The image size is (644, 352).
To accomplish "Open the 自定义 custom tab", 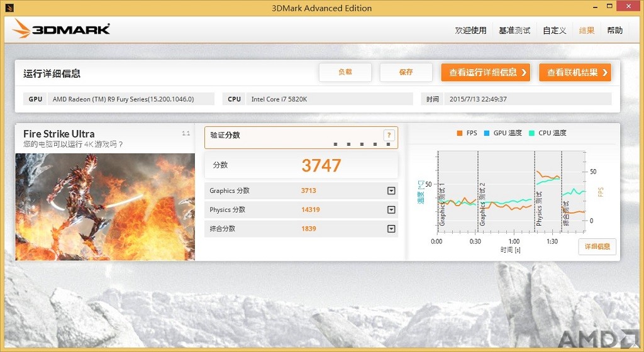I will click(x=555, y=30).
